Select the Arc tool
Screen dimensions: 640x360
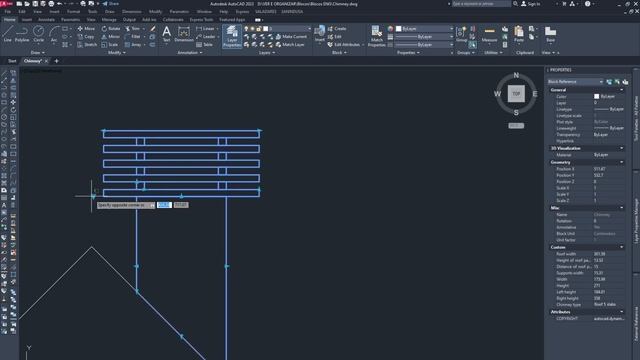coord(54,34)
